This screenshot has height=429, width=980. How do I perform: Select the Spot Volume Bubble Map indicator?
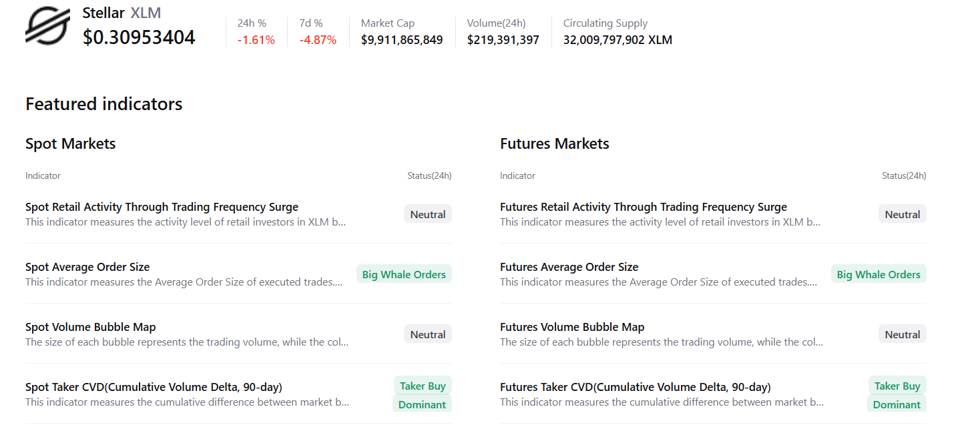tap(90, 327)
